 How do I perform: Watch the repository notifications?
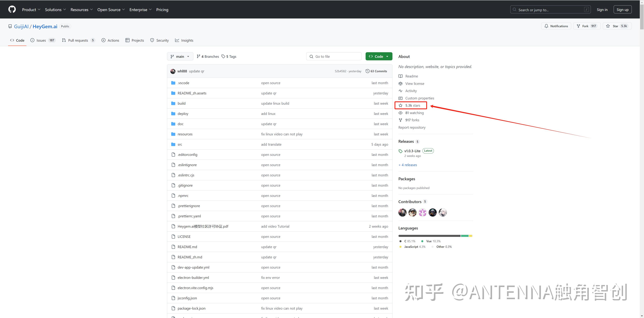[556, 26]
